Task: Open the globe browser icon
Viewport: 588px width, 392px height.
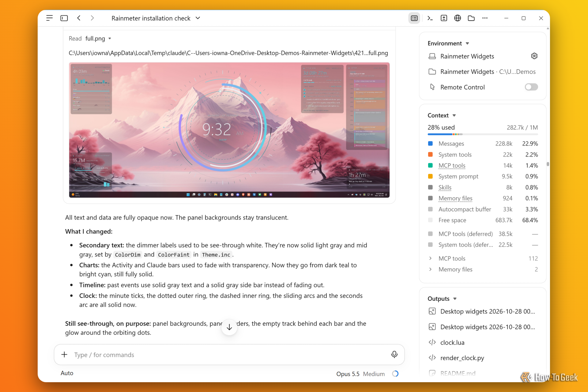Action: point(458,18)
